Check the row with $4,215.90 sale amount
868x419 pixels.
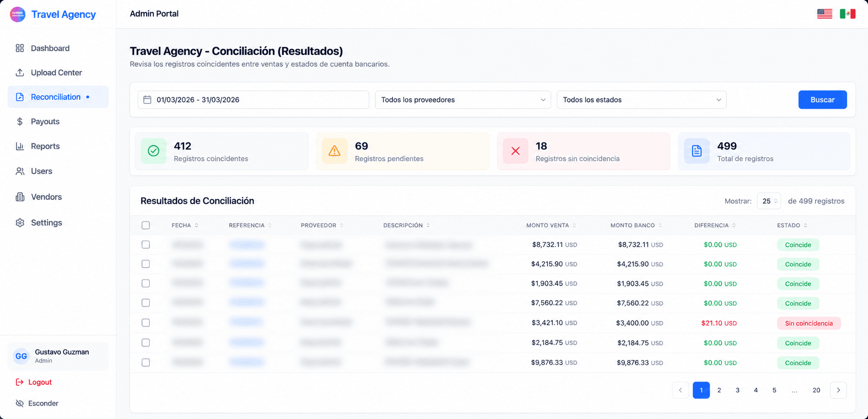pyautogui.click(x=146, y=264)
